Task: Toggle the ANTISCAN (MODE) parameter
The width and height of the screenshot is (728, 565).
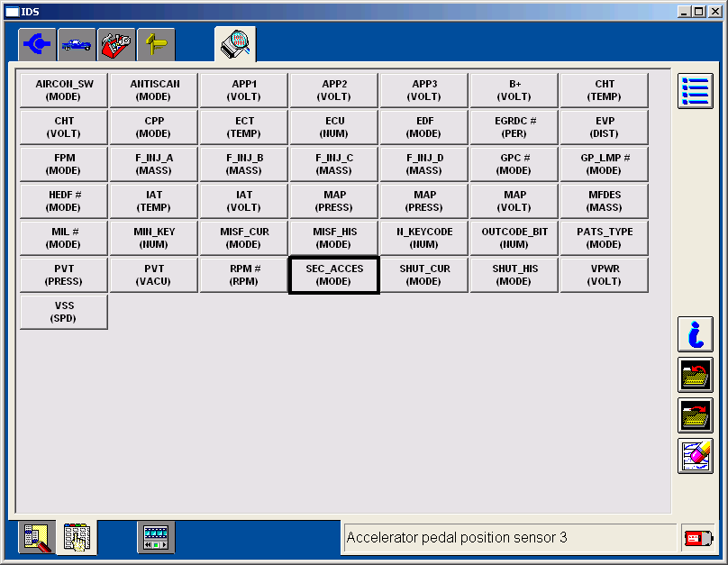Action: pos(154,90)
